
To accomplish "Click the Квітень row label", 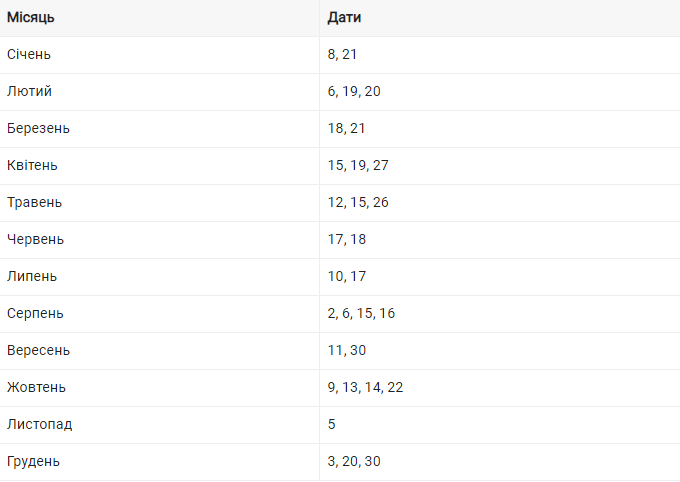I will coord(32,165).
